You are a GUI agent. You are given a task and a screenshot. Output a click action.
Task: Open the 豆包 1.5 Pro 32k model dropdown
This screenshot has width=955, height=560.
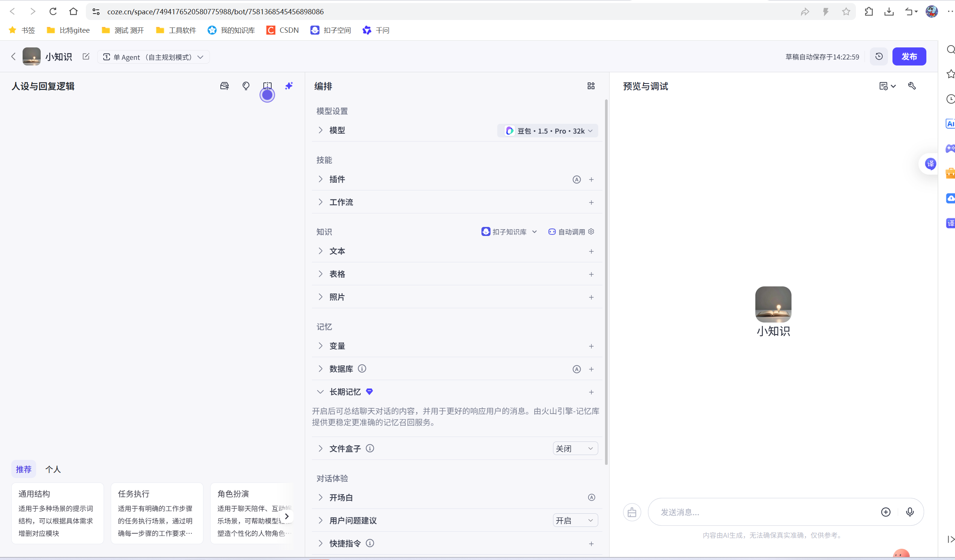coord(548,131)
